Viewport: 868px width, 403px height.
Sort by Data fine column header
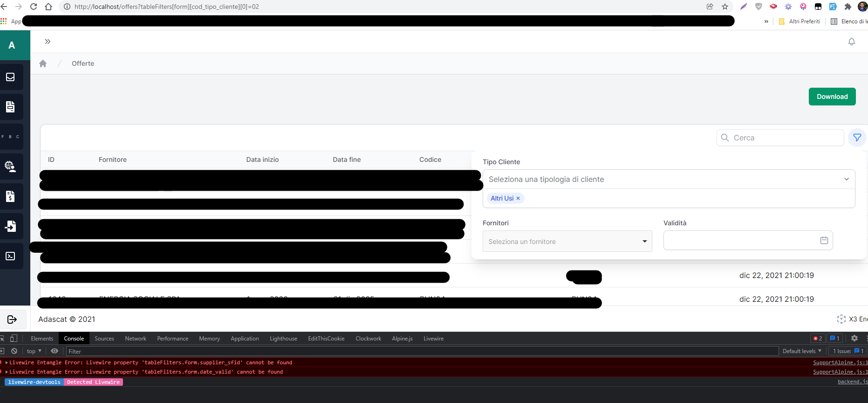(347, 160)
